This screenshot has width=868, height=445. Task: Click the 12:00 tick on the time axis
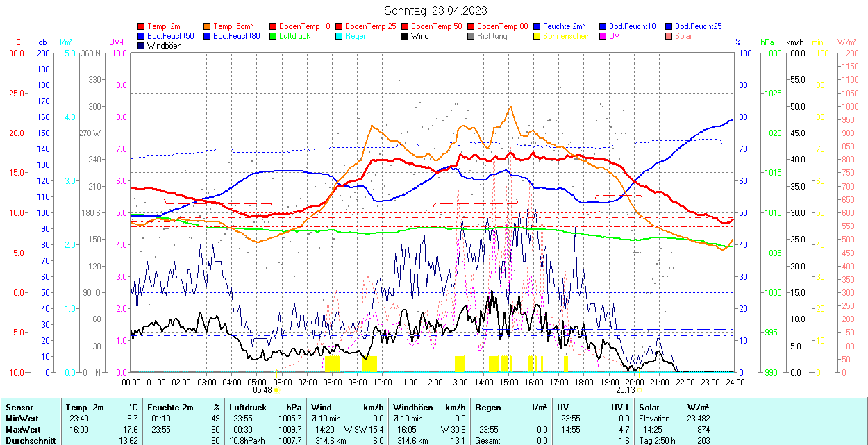point(433,382)
